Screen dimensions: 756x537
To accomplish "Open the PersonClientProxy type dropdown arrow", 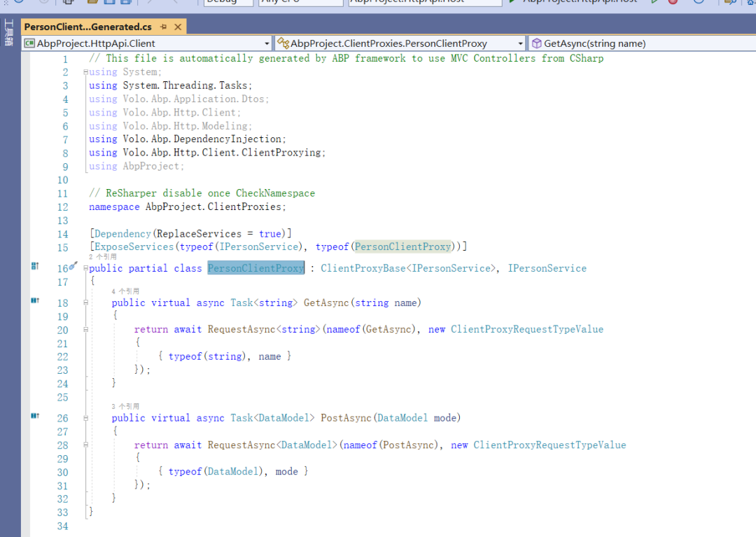I will [520, 43].
